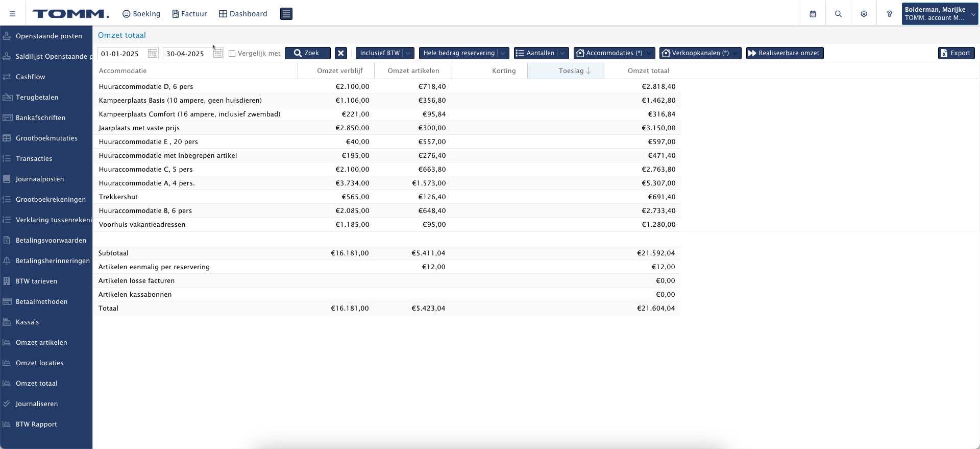Click the search magnifier icon in header
This screenshot has height=449, width=980.
pos(838,14)
